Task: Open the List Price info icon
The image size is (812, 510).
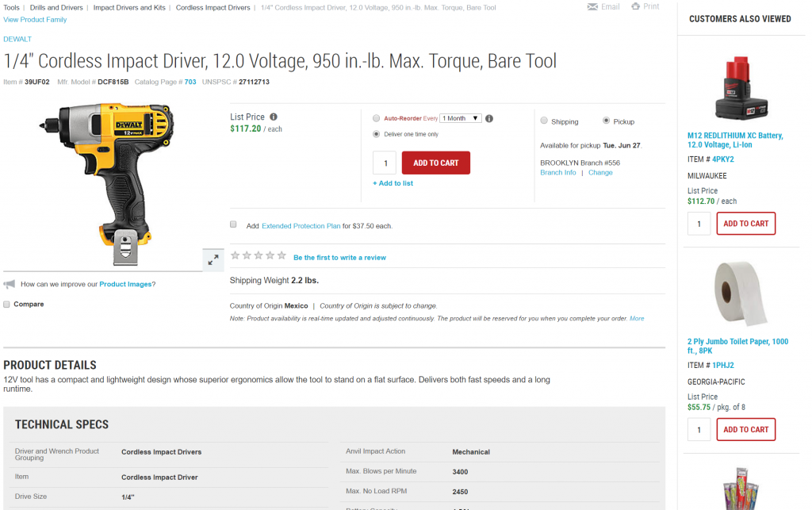Action: click(x=274, y=117)
